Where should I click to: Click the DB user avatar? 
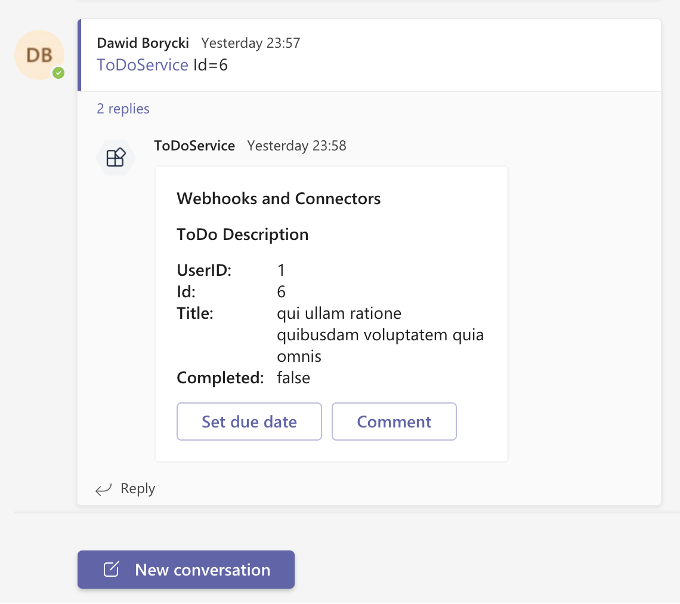(x=39, y=55)
